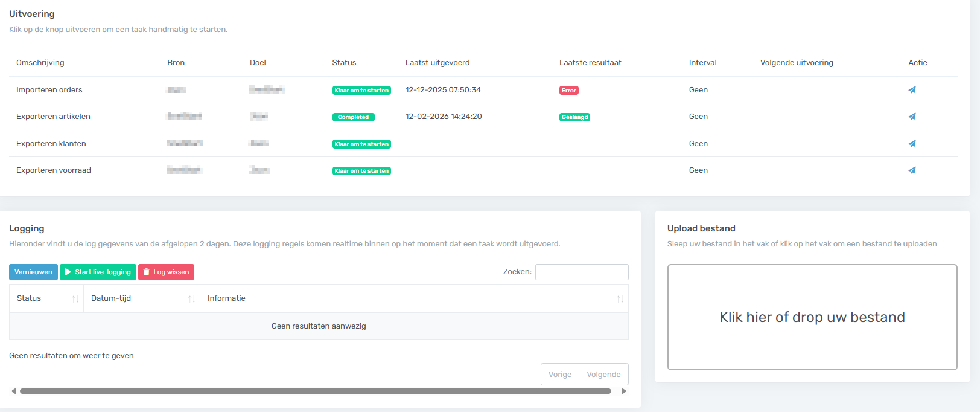Click the red Error result badge
Screen dimensions: 980x412
[x=568, y=91]
